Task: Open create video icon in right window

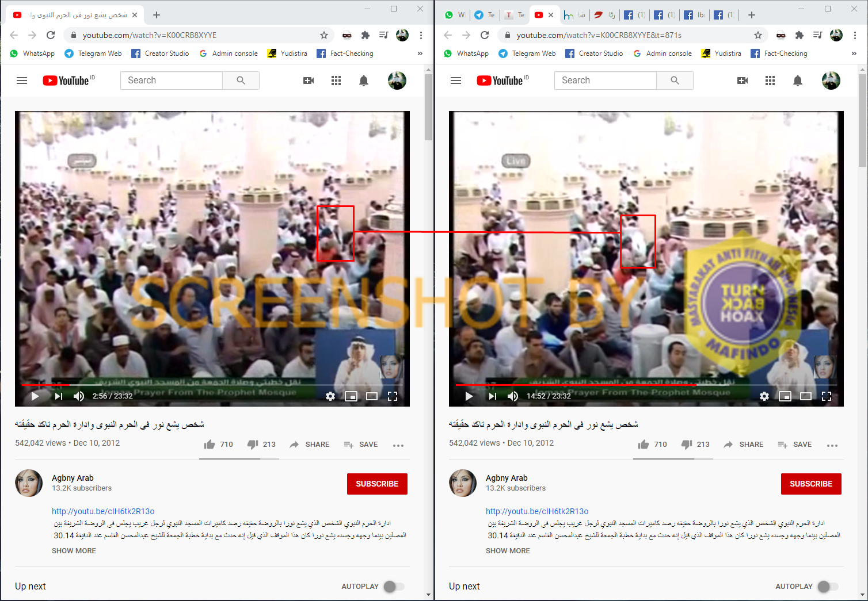Action: tap(743, 81)
